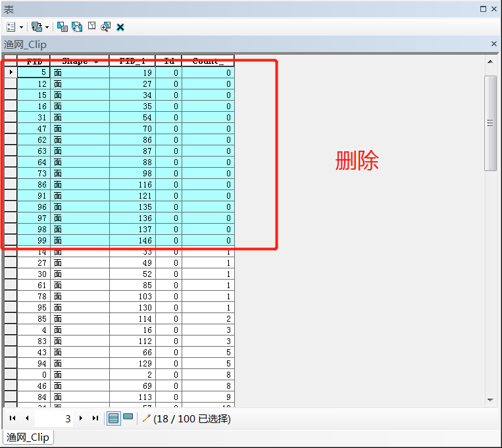Click Zoom To Selected icon
The image size is (502, 448).
pos(105,27)
